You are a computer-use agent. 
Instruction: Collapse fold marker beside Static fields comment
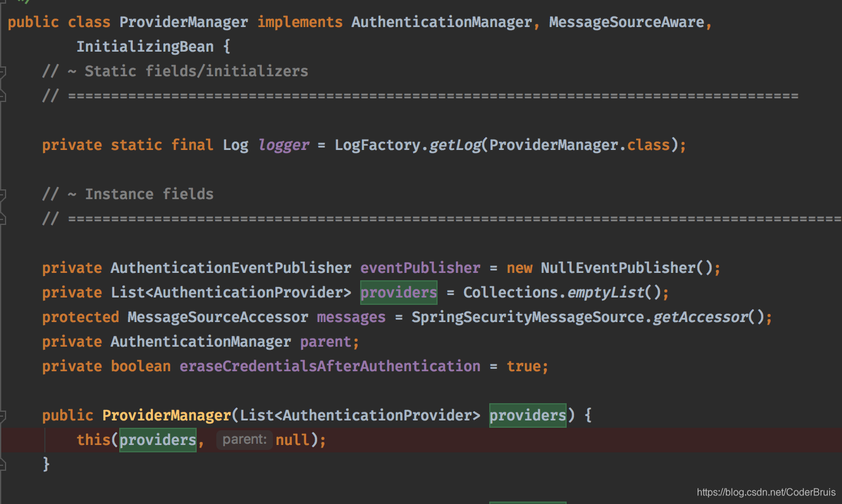pyautogui.click(x=2, y=71)
